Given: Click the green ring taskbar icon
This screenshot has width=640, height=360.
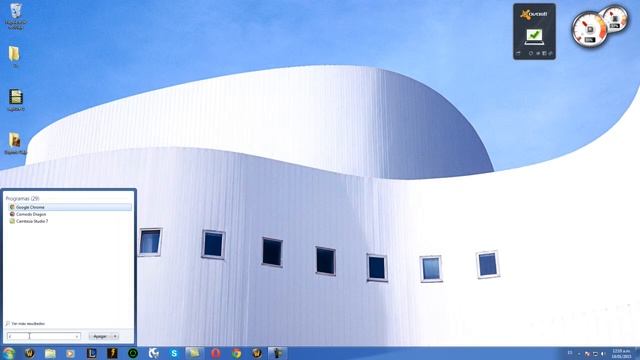Looking at the screenshot, I should 133,353.
